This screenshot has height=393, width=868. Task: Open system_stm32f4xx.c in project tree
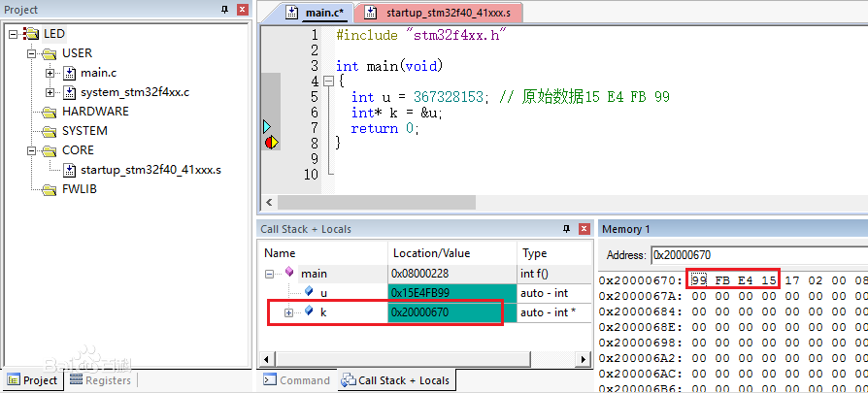[135, 92]
